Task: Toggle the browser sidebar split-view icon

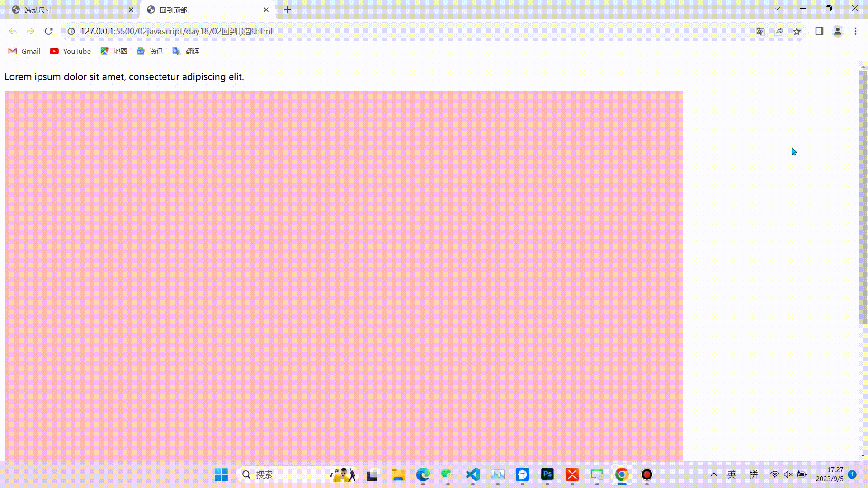Action: click(819, 31)
